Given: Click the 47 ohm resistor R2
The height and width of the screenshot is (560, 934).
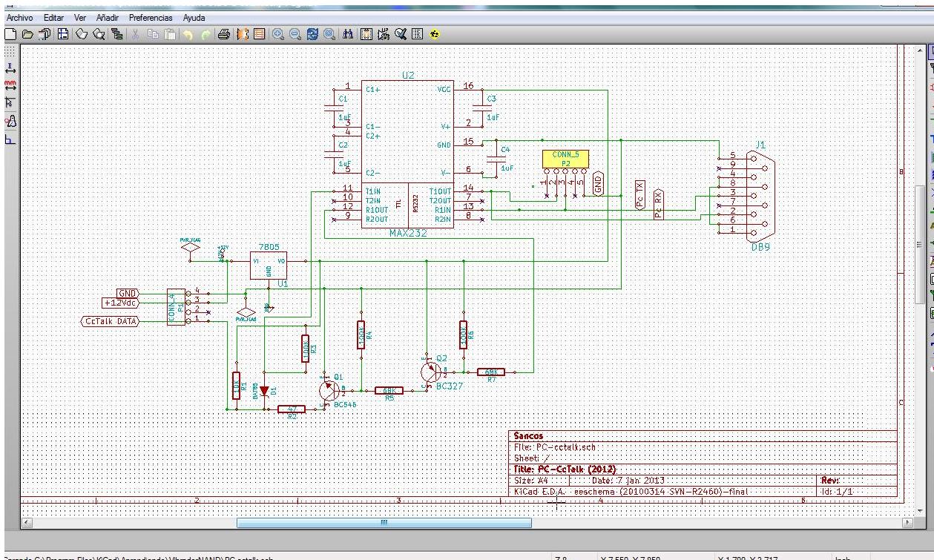Looking at the screenshot, I should (292, 409).
